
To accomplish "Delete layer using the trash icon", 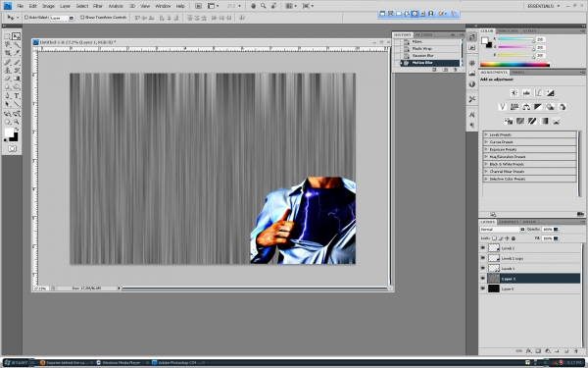I will point(576,351).
